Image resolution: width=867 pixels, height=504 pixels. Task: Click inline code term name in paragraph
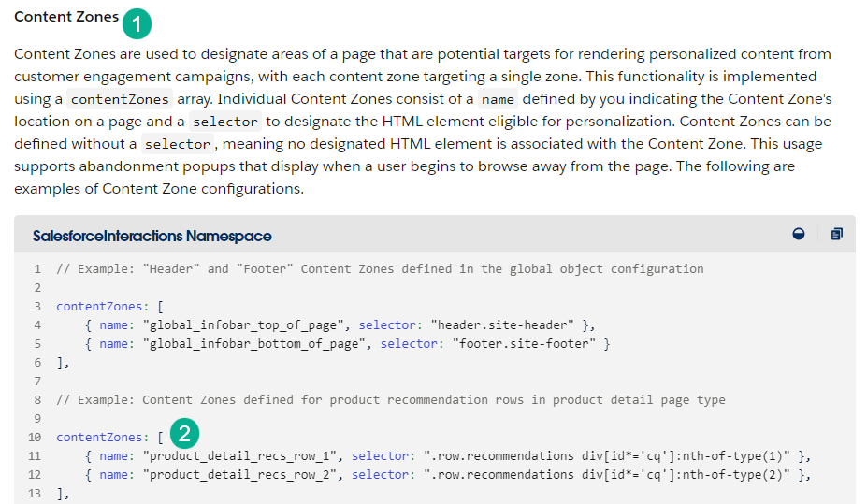click(499, 99)
